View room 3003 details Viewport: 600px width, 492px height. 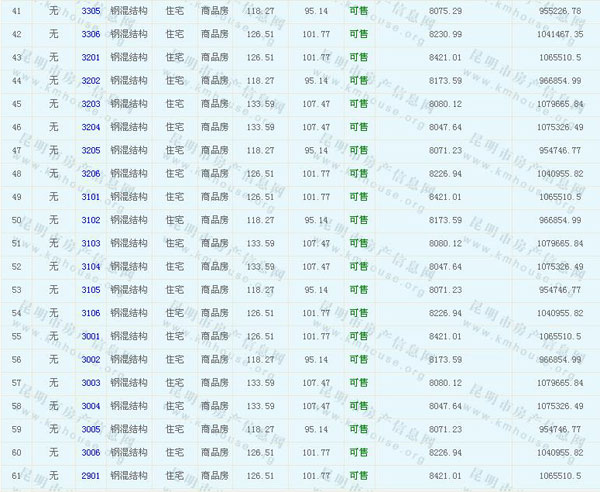click(90, 383)
